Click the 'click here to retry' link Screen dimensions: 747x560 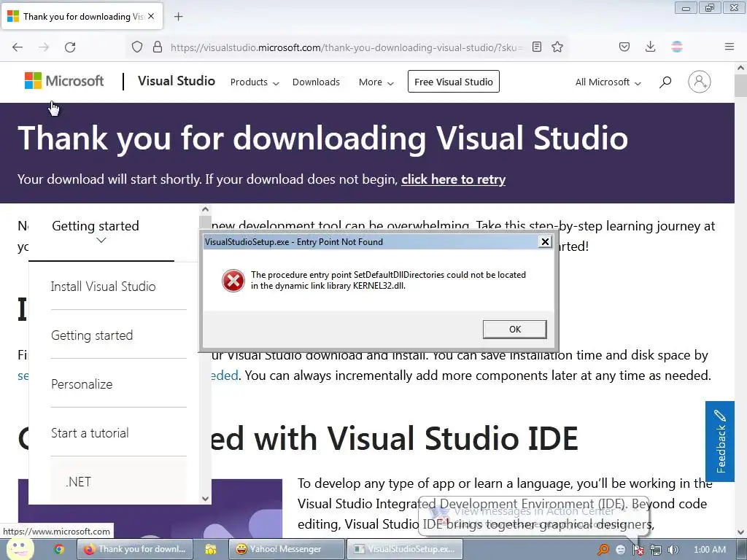point(454,179)
